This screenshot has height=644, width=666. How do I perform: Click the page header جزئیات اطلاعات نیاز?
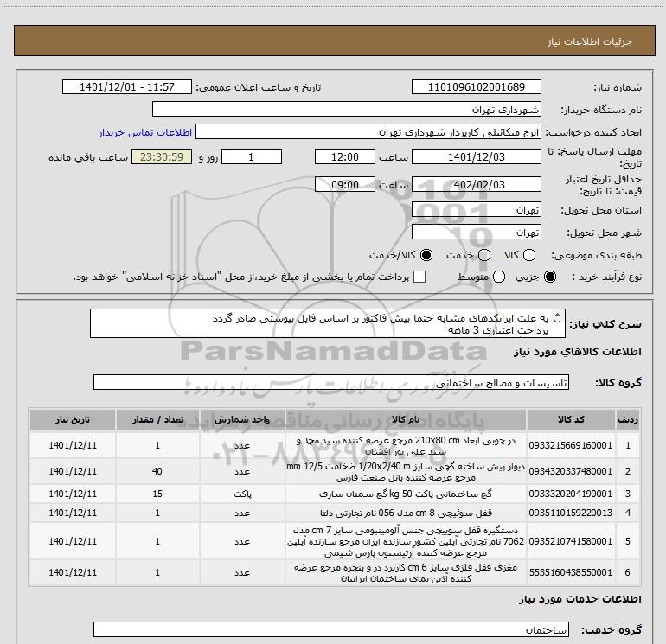click(590, 41)
